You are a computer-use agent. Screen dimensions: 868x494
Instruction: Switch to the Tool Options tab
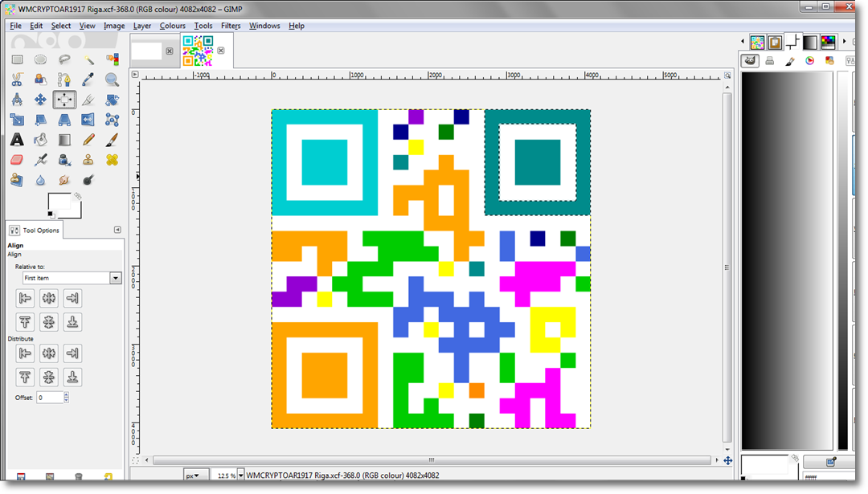35,230
